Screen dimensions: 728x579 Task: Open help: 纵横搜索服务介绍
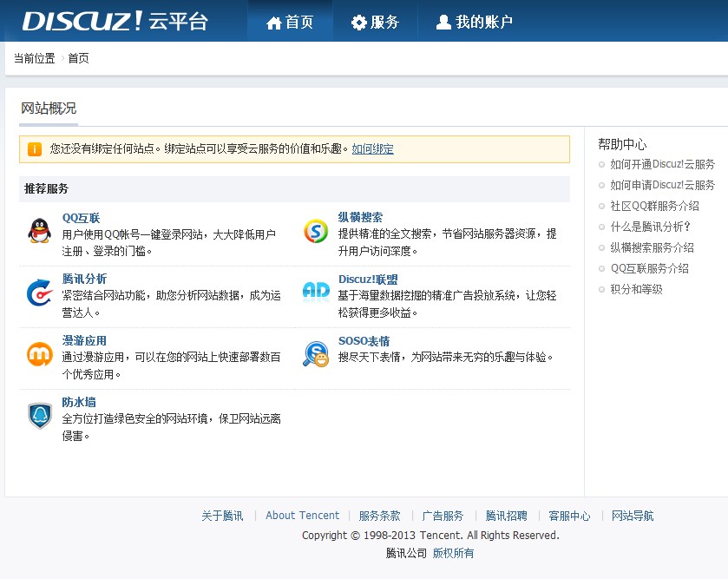tap(652, 247)
